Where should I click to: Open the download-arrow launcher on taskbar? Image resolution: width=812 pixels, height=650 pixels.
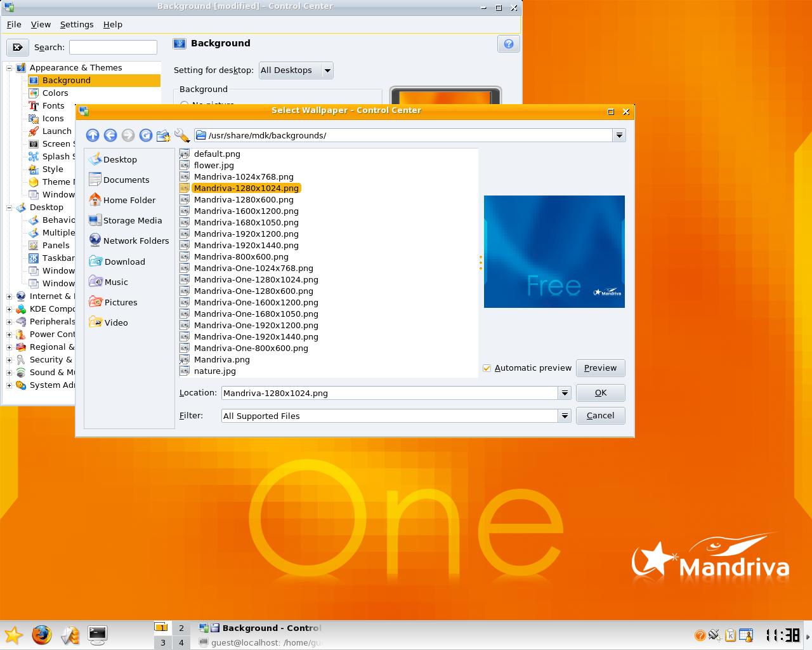pos(70,635)
